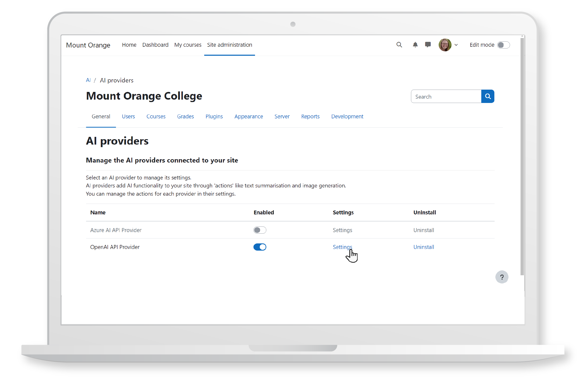Click the Search input field
The image size is (588, 380).
(445, 97)
